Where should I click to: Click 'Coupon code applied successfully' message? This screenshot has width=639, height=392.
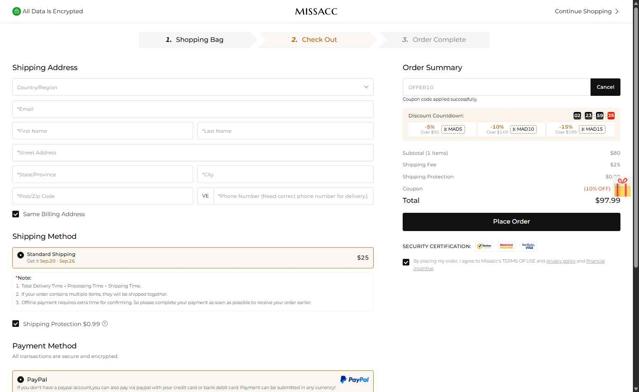pos(440,99)
